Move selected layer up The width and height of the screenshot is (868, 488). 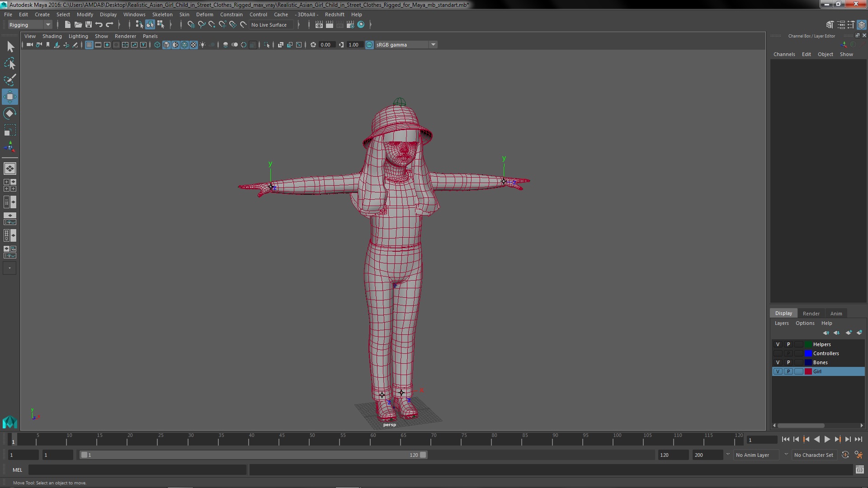826,333
